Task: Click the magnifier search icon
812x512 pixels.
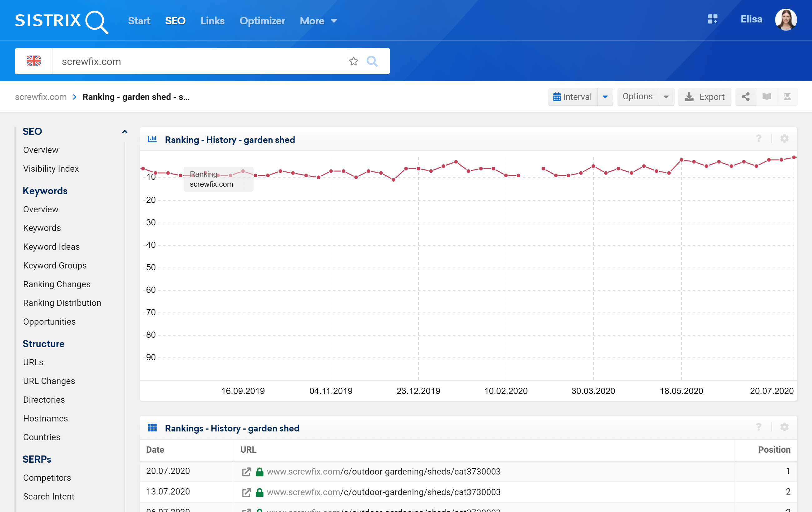Action: point(372,61)
